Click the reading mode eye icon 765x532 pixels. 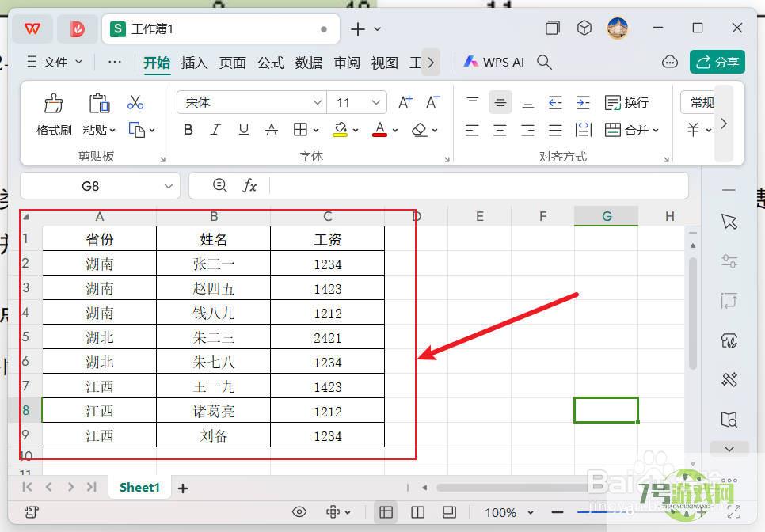tap(299, 512)
